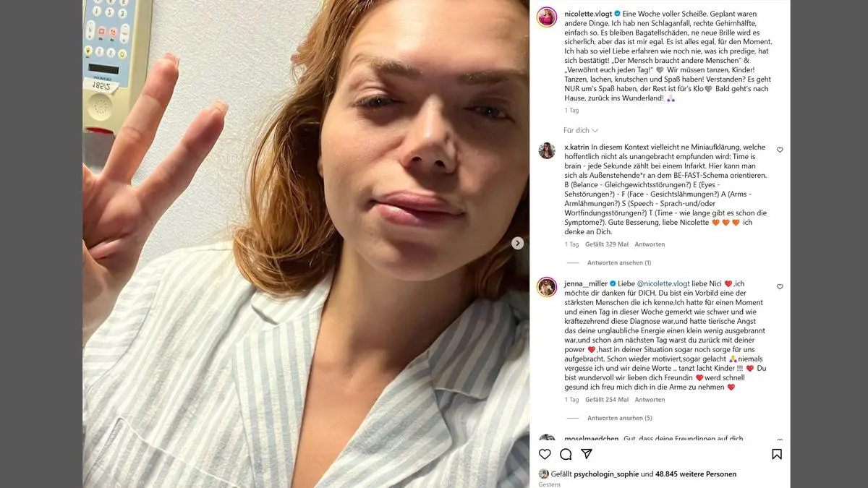
Task: Like x.katrin's comment heart
Action: 780,150
